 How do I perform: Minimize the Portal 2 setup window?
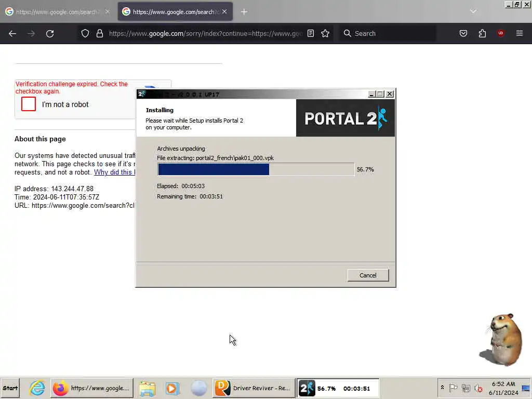(x=371, y=94)
